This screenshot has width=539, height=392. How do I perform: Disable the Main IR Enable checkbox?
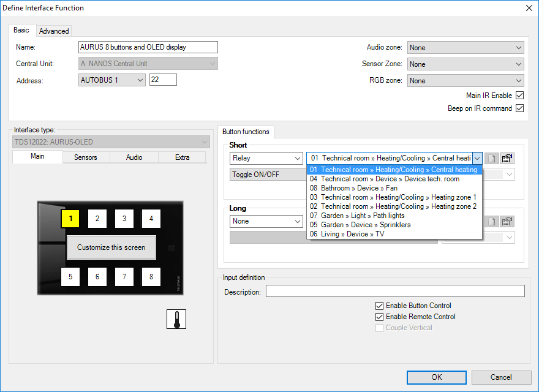(519, 96)
